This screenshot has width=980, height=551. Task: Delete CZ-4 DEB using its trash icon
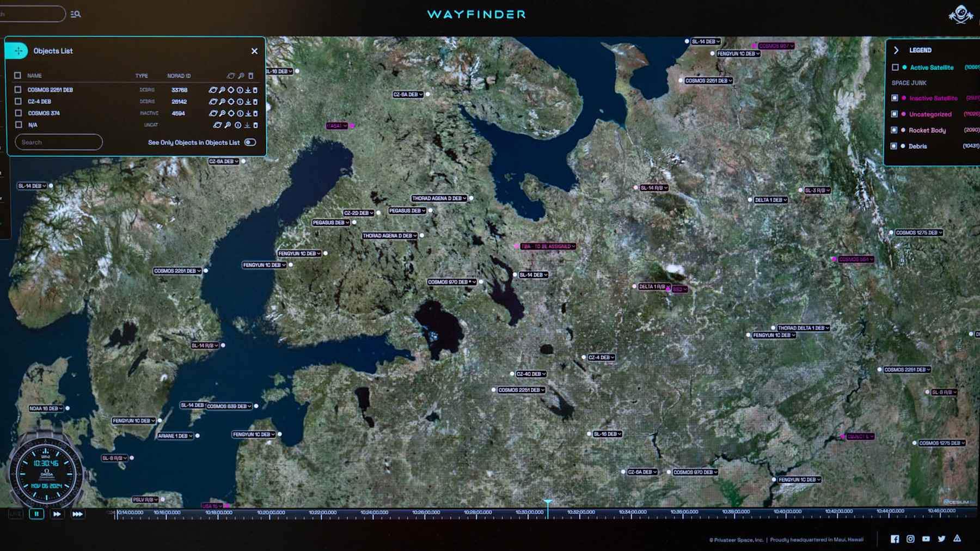click(255, 102)
